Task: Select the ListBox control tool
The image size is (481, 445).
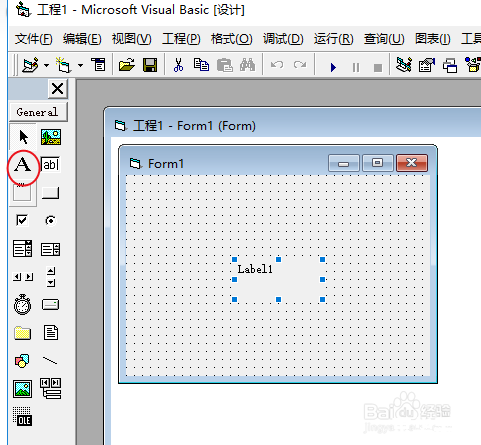Action: [50, 249]
